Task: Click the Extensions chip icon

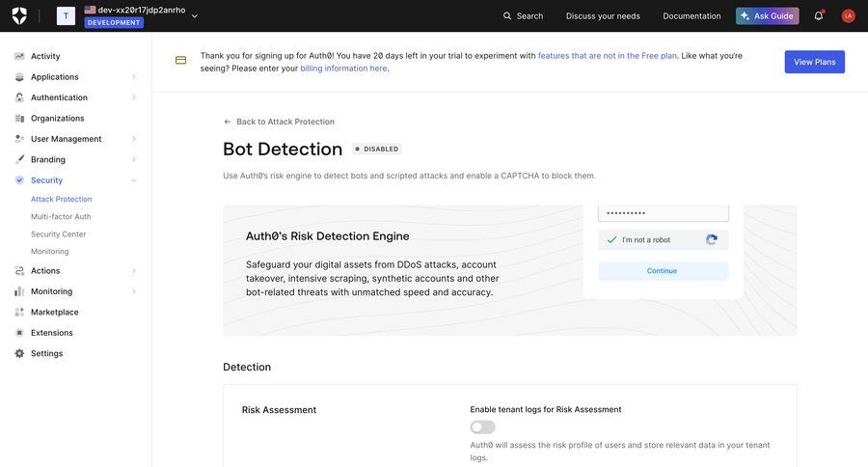Action: pos(19,333)
